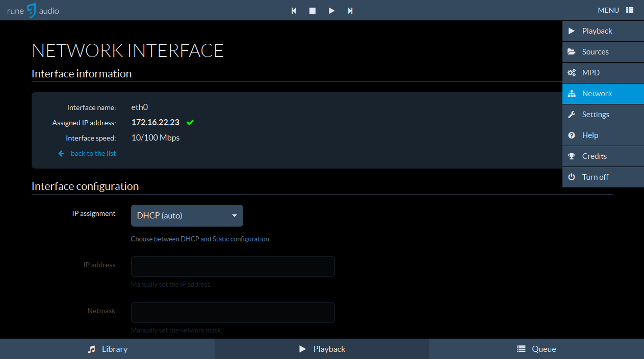
Task: Click the folder icon next to Sources
Action: [x=572, y=52]
